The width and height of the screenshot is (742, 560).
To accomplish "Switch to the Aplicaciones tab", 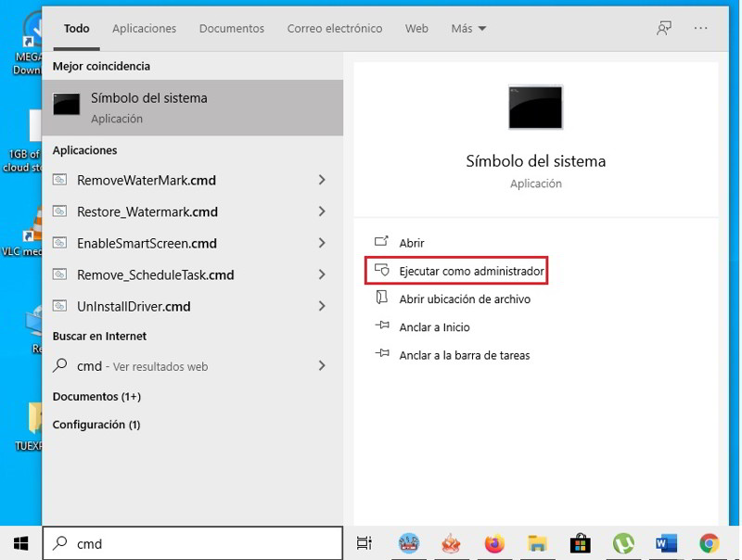I will (x=144, y=29).
